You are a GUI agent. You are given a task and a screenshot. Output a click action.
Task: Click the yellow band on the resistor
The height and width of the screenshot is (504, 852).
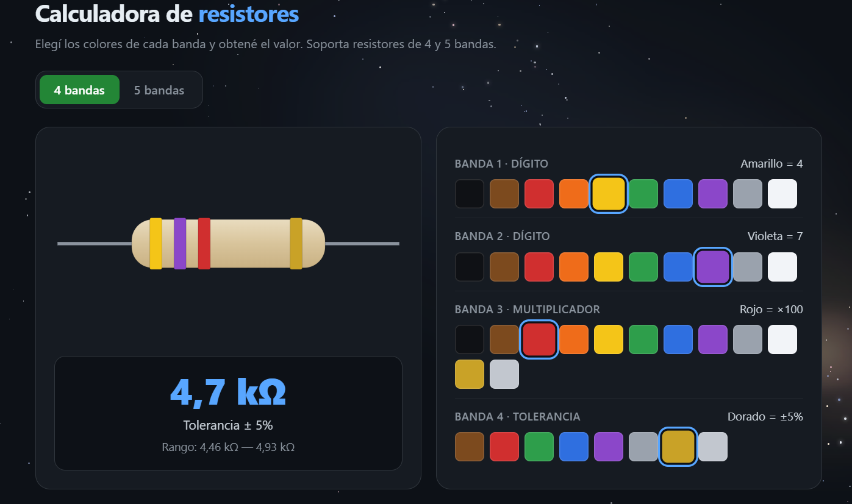(x=156, y=243)
